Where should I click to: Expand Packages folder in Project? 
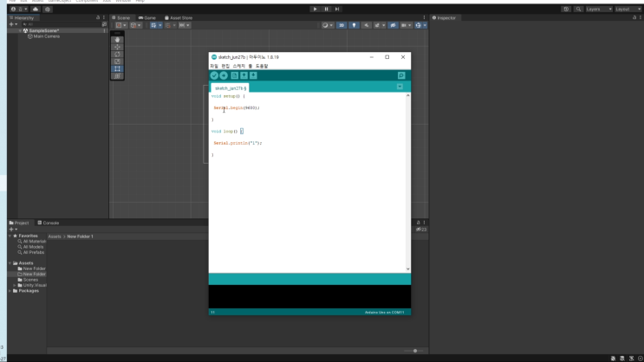pyautogui.click(x=10, y=291)
